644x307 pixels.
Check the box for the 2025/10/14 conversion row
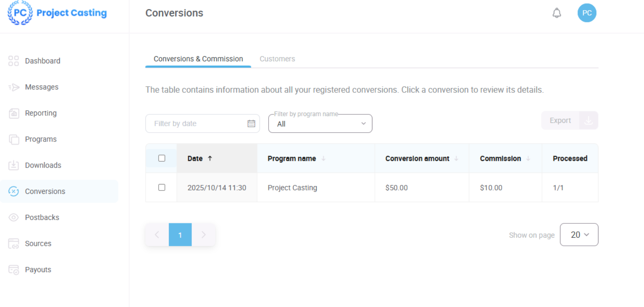(x=162, y=187)
